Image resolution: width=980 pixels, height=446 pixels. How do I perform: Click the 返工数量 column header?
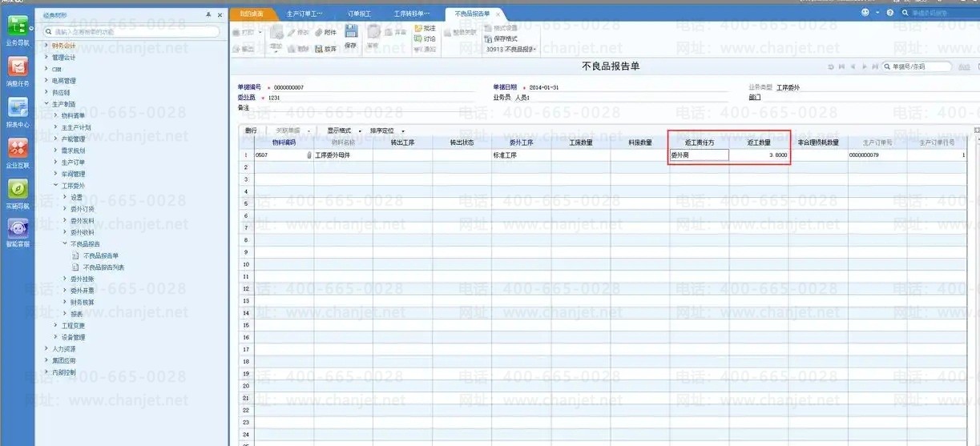pyautogui.click(x=759, y=143)
